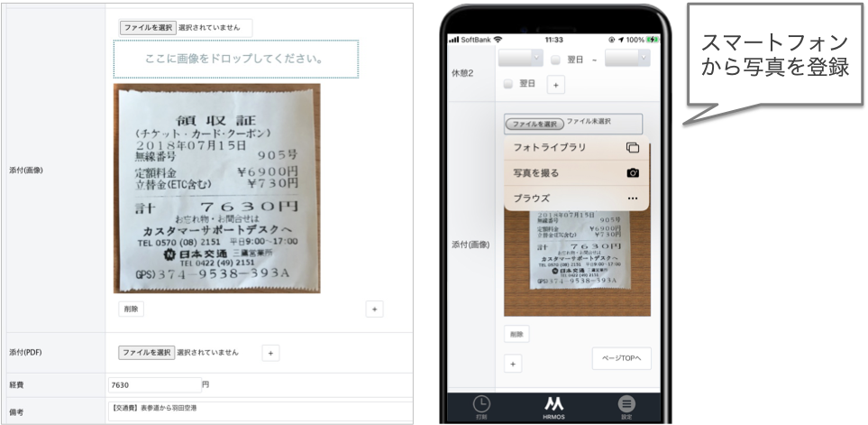Click the desktop receipt image thumbnail
The width and height of the screenshot is (868, 425).
[x=216, y=188]
